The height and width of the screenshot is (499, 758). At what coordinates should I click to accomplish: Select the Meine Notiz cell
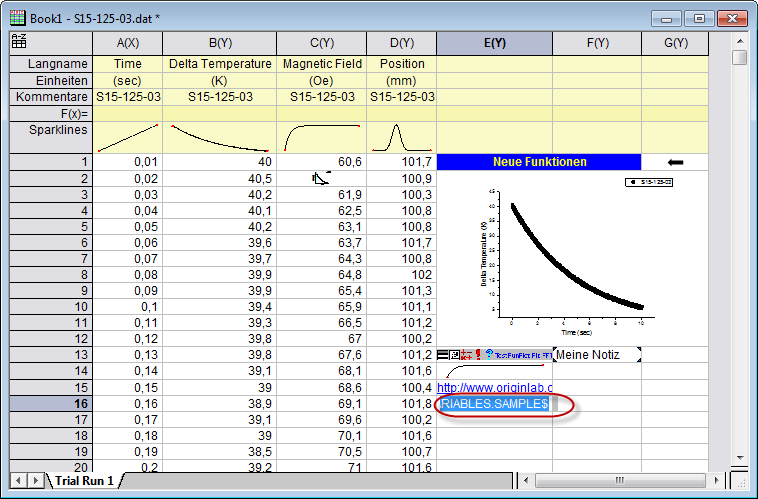(x=597, y=355)
